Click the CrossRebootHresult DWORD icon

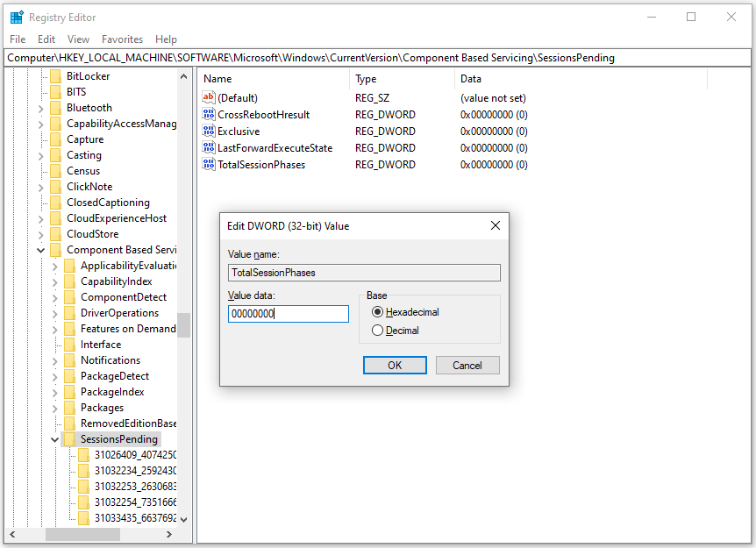click(x=208, y=114)
